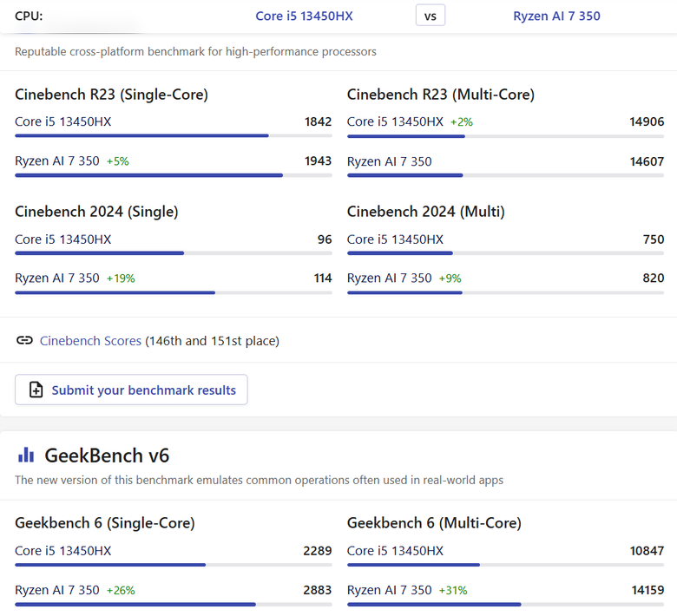The width and height of the screenshot is (677, 616).
Task: Click Ryzen AI 7 350 under Geekbench 6 Multi-Core
Action: tap(389, 590)
